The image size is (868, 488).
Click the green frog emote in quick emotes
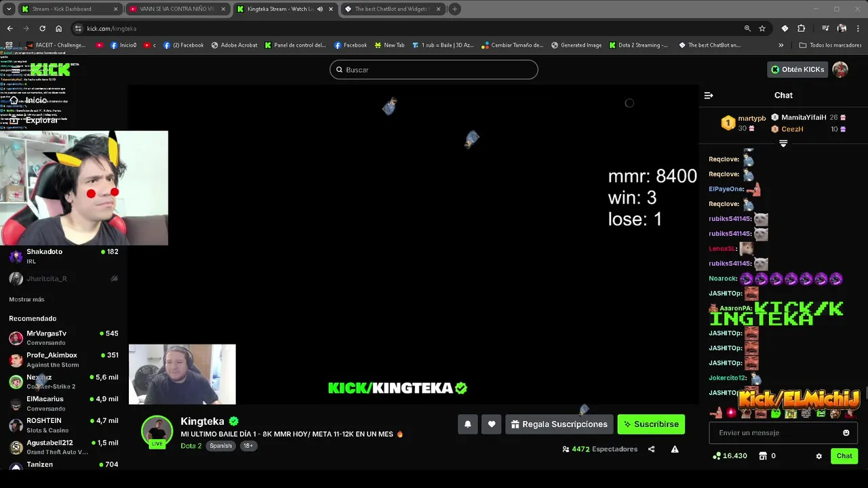tap(775, 413)
